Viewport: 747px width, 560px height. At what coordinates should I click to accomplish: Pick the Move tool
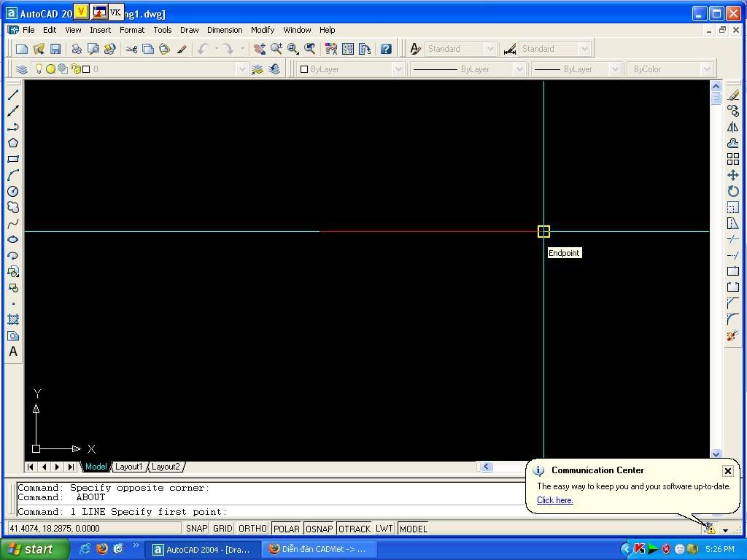point(733,175)
